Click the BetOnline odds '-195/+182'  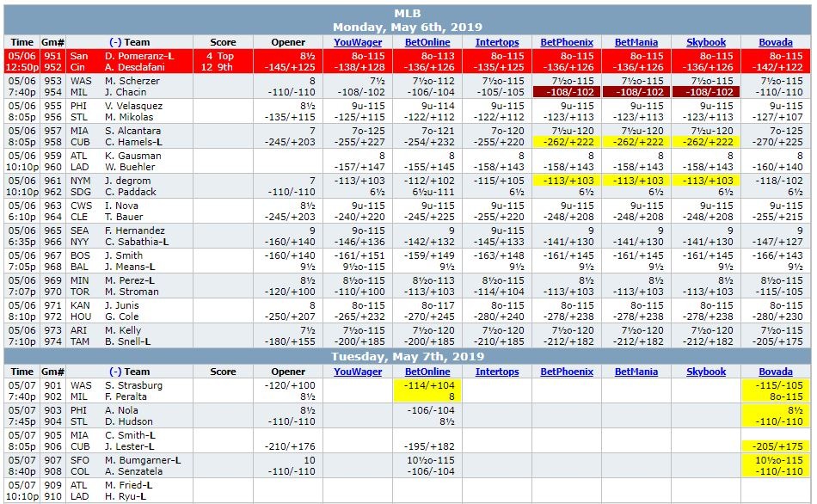tap(429, 446)
